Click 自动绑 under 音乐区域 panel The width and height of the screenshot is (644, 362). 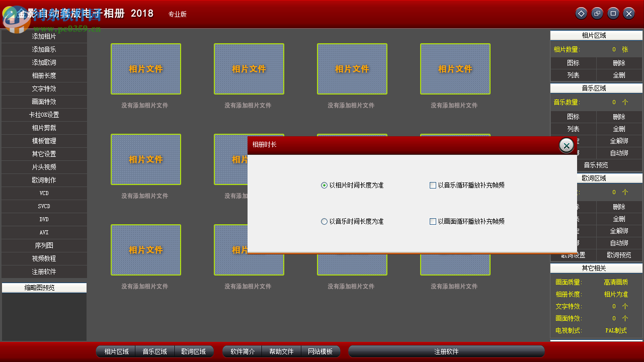619,153
